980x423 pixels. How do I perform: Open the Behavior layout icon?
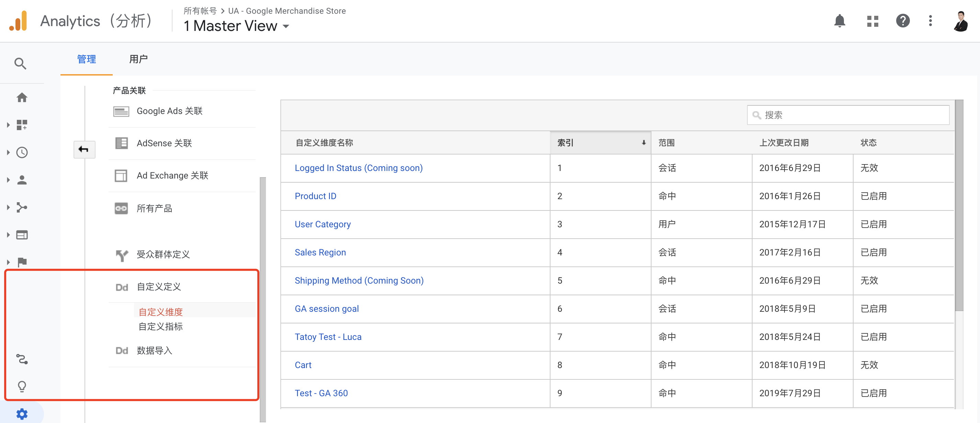tap(22, 235)
